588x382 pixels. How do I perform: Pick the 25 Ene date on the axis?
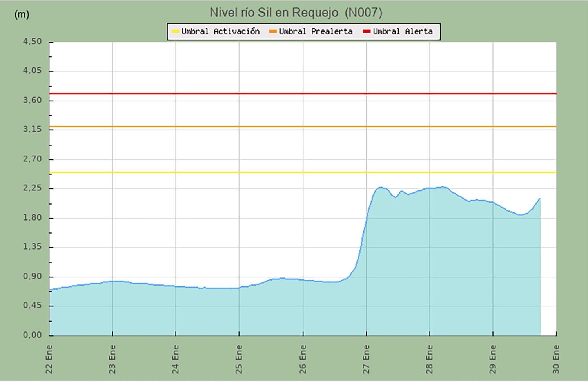[x=239, y=359]
